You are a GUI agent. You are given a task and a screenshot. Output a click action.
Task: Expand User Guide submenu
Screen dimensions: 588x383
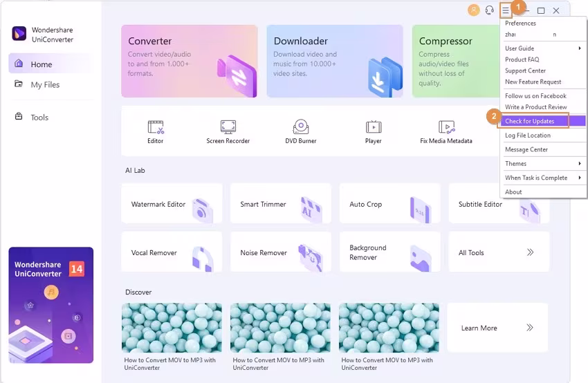(543, 48)
